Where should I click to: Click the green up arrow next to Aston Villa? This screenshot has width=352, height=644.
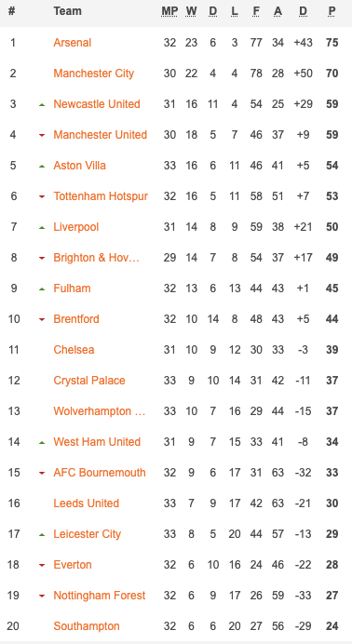tap(42, 167)
